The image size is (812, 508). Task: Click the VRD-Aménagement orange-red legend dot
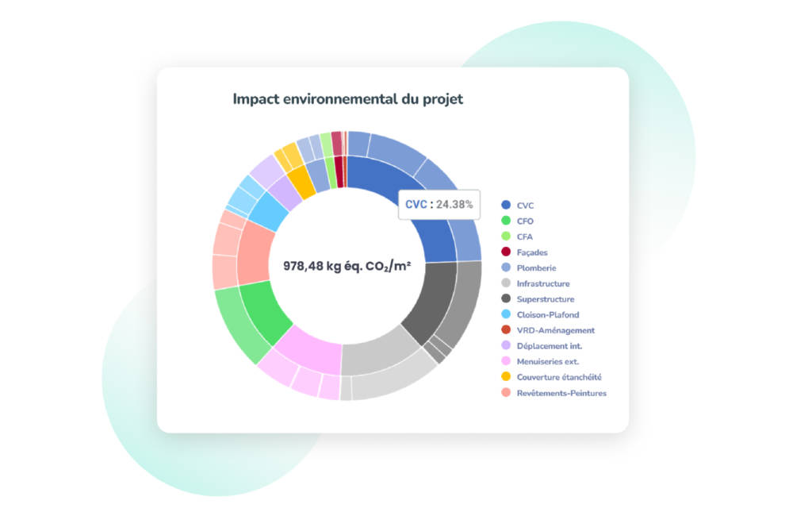[506, 329]
